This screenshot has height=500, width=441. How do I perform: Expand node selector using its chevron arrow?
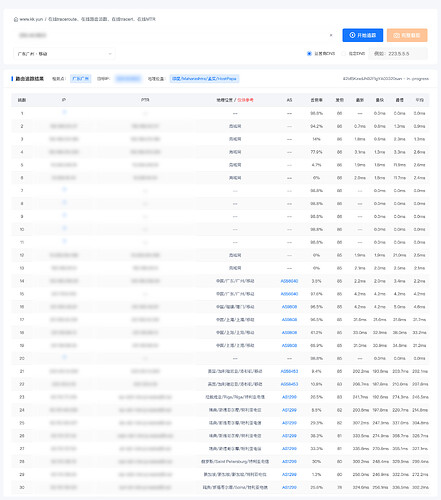click(110, 54)
